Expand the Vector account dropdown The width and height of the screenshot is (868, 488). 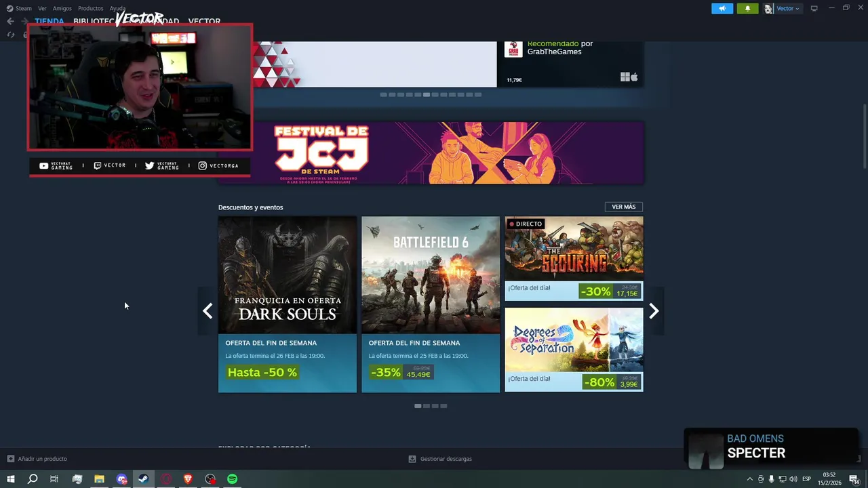[788, 8]
